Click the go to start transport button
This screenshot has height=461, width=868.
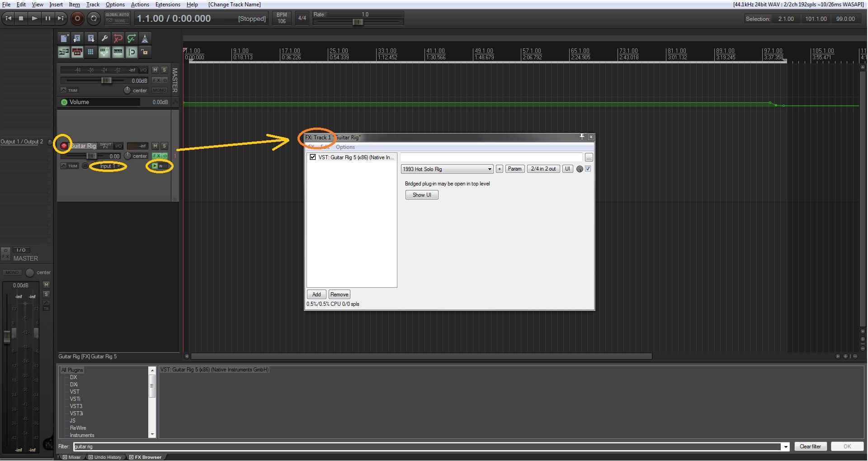8,19
